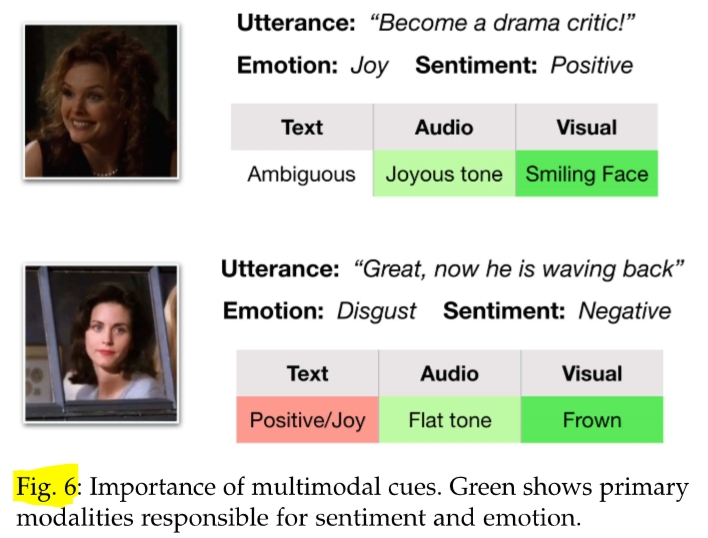
Task: Click the Disgust emotion label
Action: [x=377, y=311]
